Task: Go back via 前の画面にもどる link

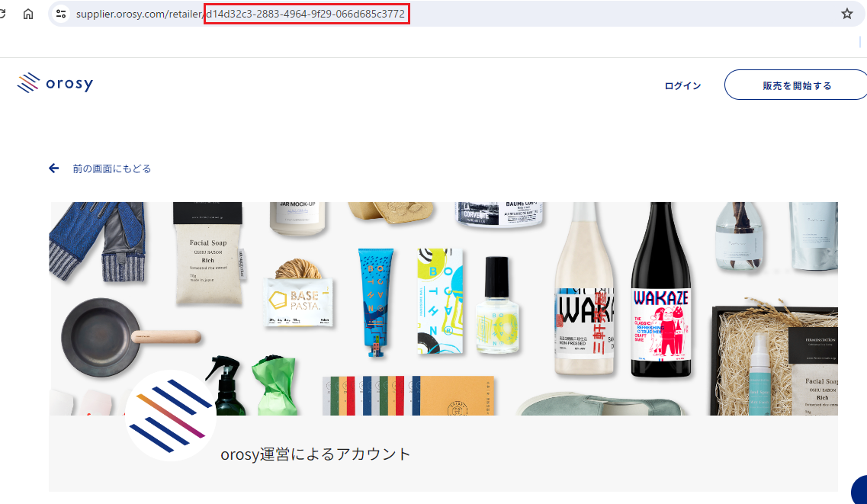Action: pos(111,169)
